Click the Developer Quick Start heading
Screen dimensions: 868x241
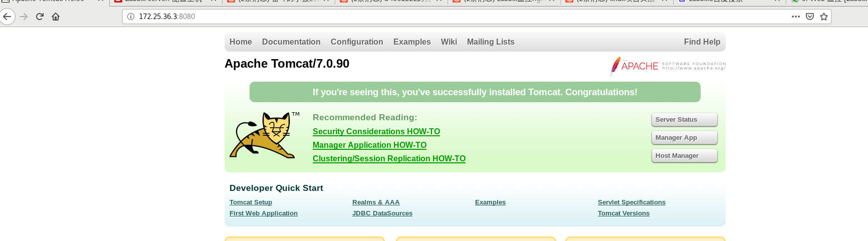click(x=276, y=188)
